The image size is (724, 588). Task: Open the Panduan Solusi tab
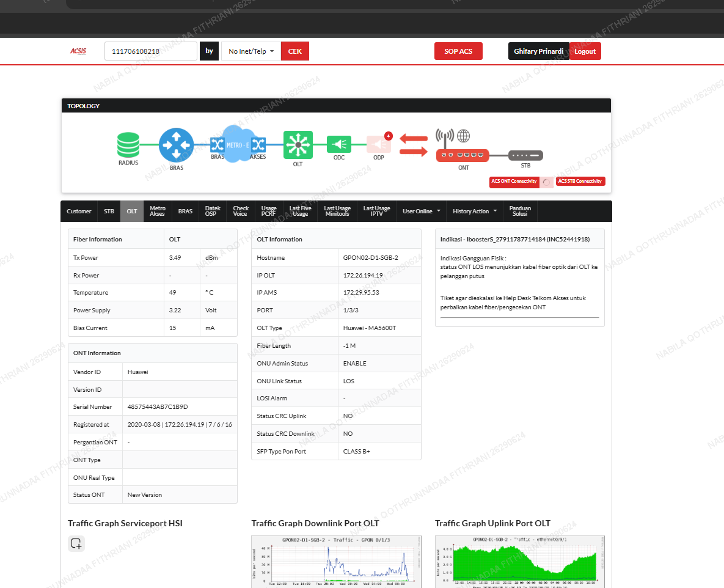point(520,211)
